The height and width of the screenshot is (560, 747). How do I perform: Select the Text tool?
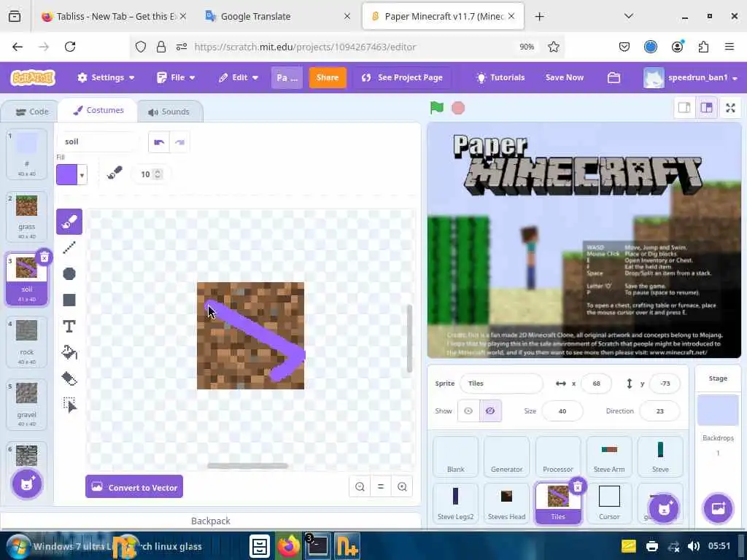click(x=69, y=326)
